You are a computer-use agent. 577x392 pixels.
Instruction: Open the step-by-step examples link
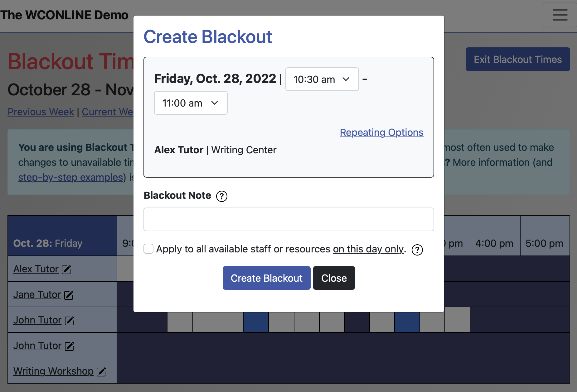[x=70, y=177]
